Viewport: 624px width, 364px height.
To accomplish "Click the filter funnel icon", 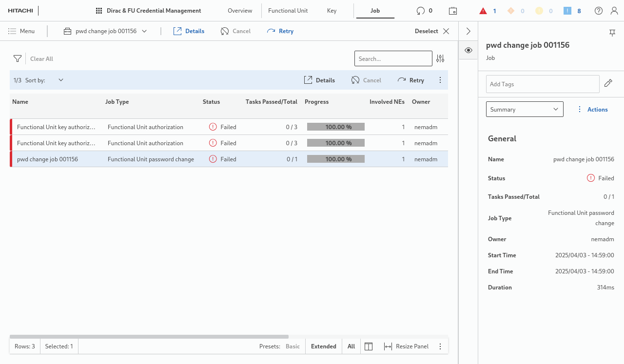I will (18, 58).
